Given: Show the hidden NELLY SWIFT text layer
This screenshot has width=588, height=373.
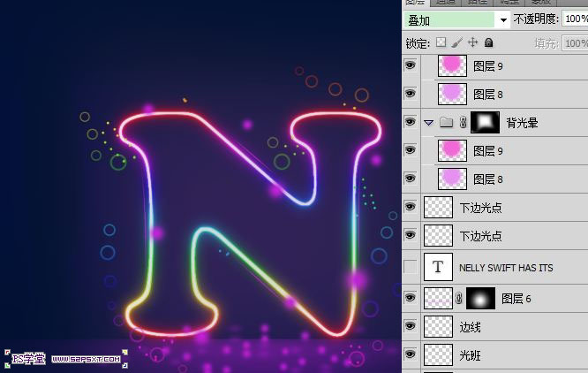Looking at the screenshot, I should pyautogui.click(x=410, y=266).
